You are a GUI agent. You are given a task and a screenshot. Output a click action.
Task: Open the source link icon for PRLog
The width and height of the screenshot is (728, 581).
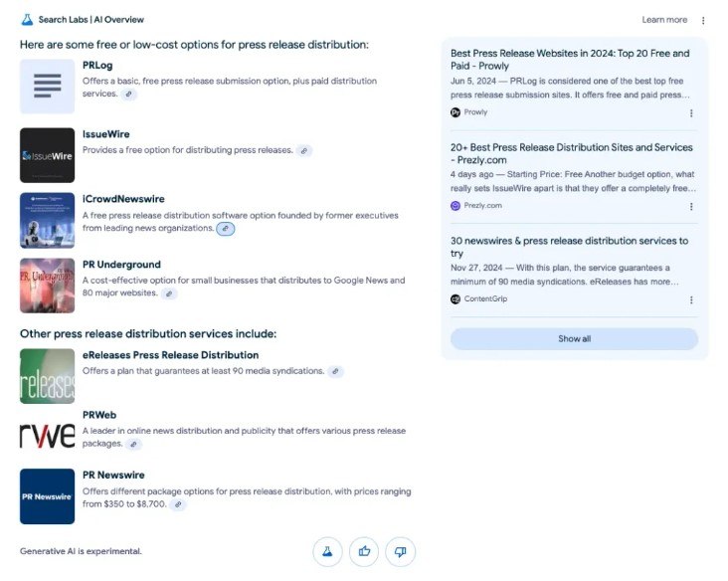129,95
